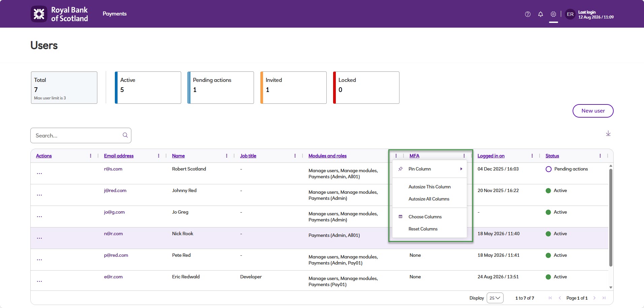Viewport: 644px width, 308px height.
Task: Open the Display 25 rows dropdown
Action: click(495, 298)
